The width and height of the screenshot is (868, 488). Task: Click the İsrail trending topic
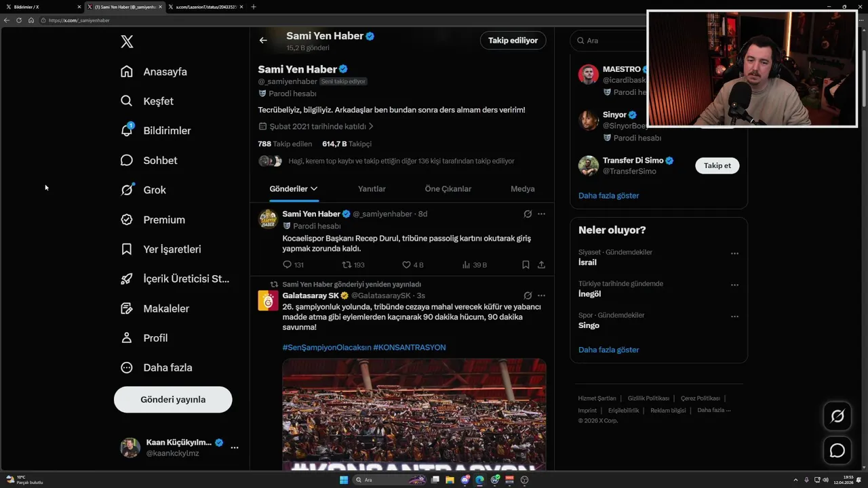587,262
